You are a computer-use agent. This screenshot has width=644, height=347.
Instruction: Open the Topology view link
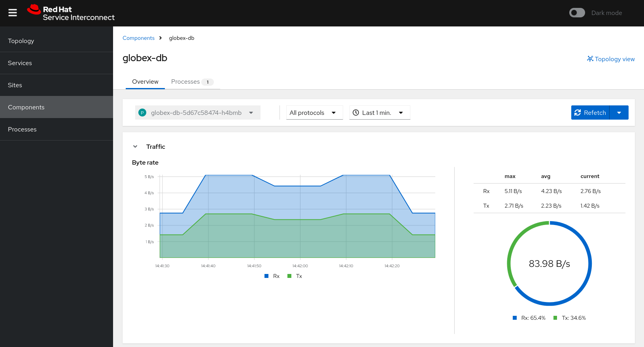coord(611,59)
